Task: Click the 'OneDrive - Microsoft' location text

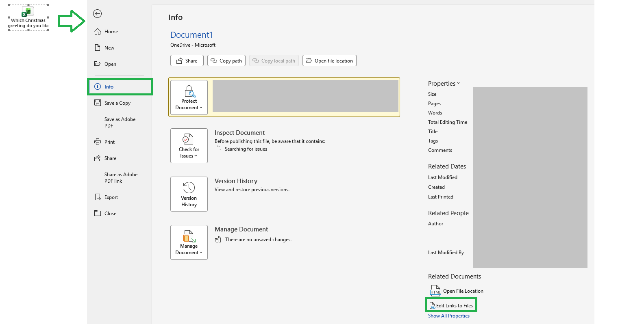Action: tap(193, 45)
